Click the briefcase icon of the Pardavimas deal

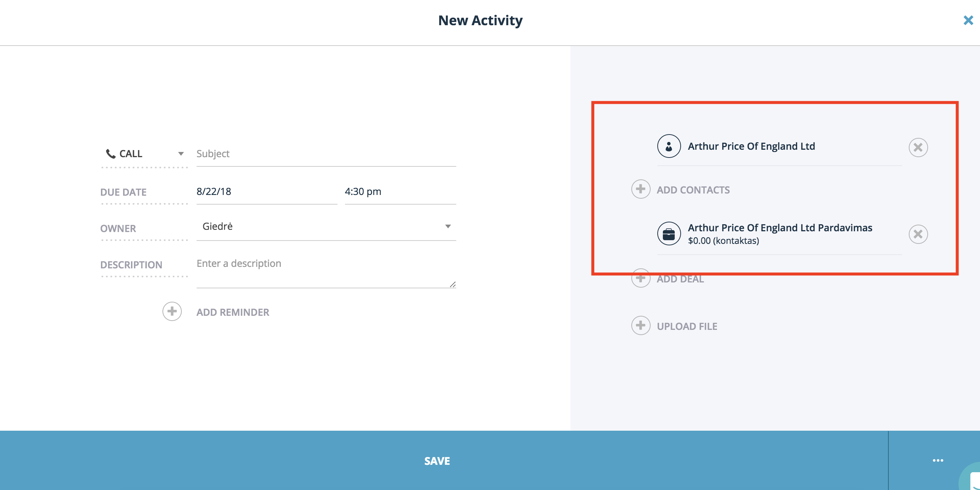669,234
